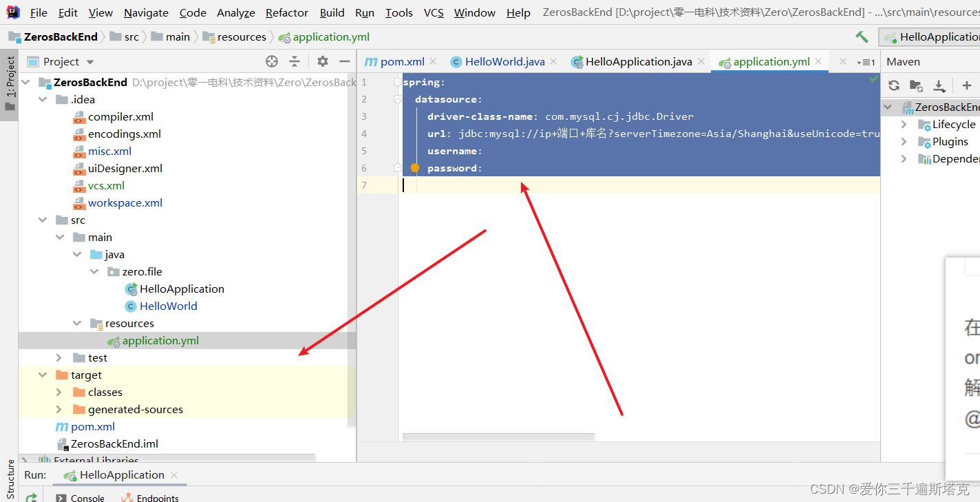Open the File menu
The image size is (980, 502).
[39, 12]
